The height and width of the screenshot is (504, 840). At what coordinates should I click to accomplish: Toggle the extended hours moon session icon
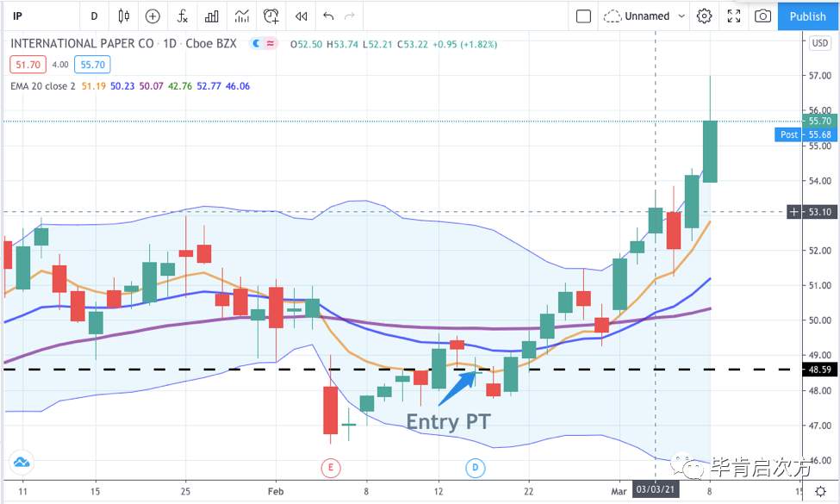(256, 43)
